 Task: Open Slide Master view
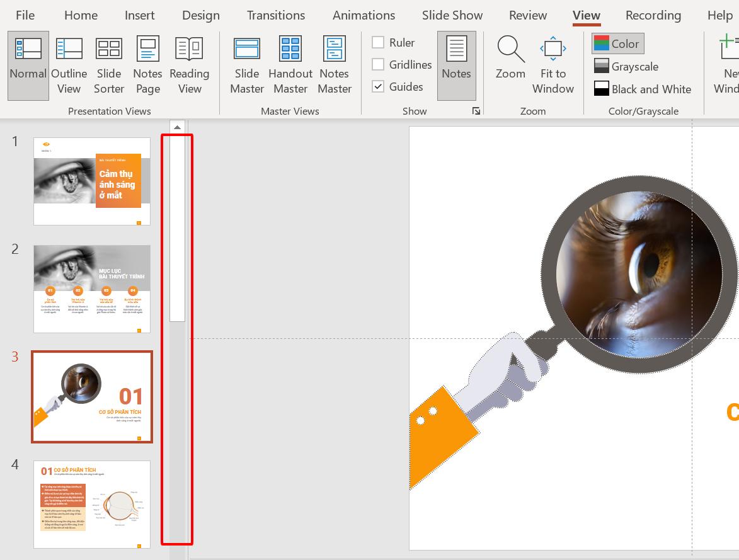coord(246,66)
